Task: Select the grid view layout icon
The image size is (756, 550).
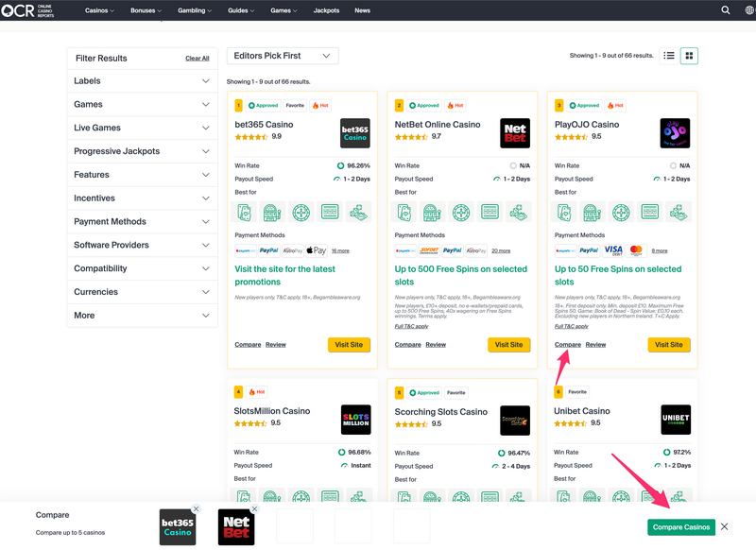Action: pyautogui.click(x=690, y=56)
